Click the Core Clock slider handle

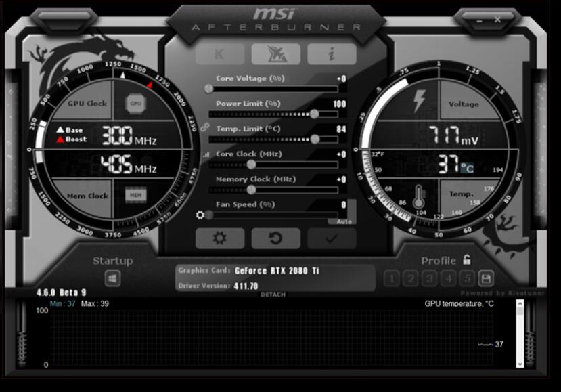[x=252, y=165]
